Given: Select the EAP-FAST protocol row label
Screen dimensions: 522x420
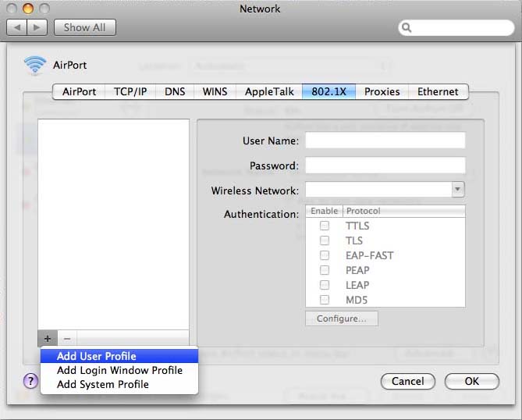Looking at the screenshot, I should coord(370,255).
